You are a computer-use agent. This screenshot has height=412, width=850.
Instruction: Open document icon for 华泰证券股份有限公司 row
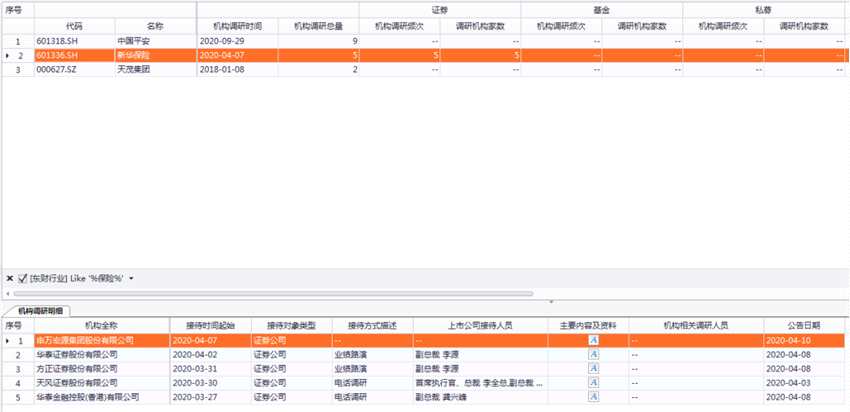pos(594,355)
